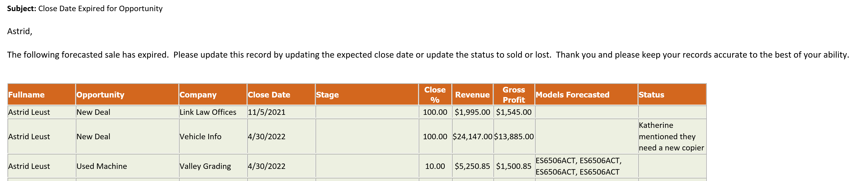Click the Stage column header
Viewport: 868px width, 181px height.
367,95
